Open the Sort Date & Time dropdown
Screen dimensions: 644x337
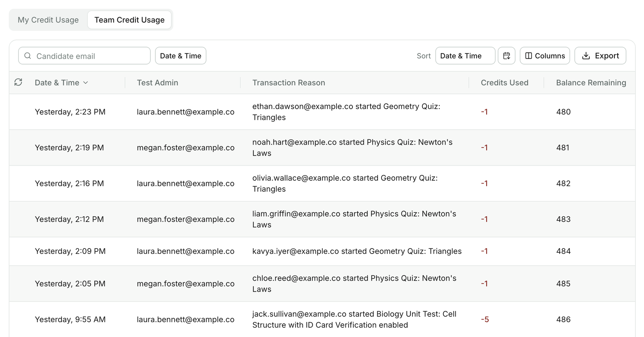(465, 56)
